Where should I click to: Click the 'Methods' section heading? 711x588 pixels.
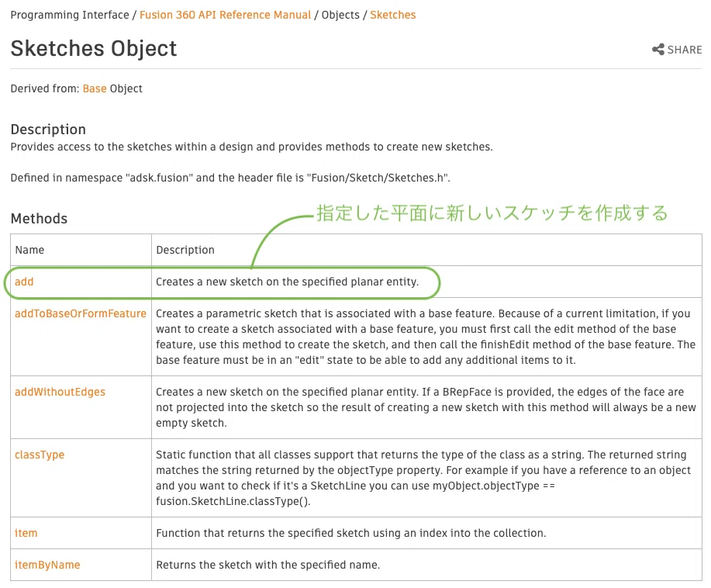coord(39,219)
